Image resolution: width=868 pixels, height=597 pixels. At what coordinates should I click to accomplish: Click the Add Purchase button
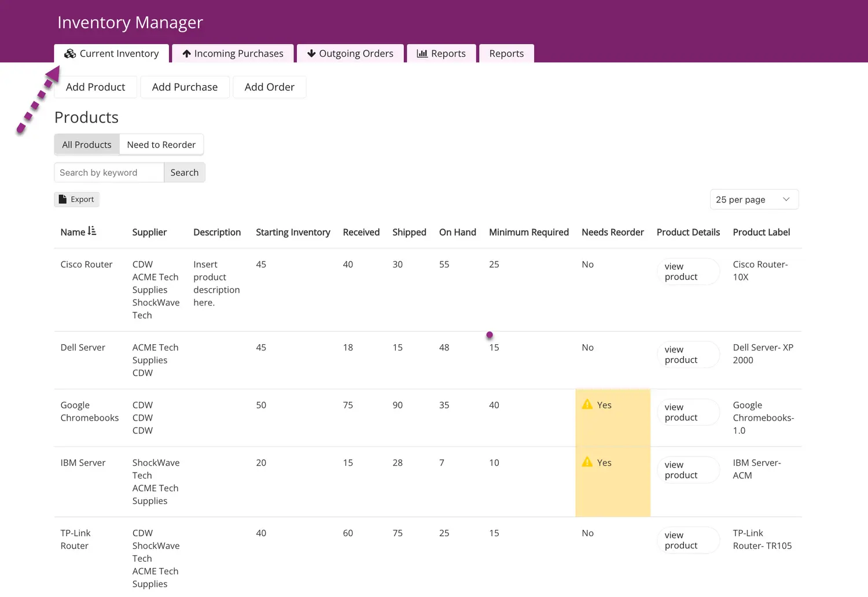pyautogui.click(x=185, y=87)
